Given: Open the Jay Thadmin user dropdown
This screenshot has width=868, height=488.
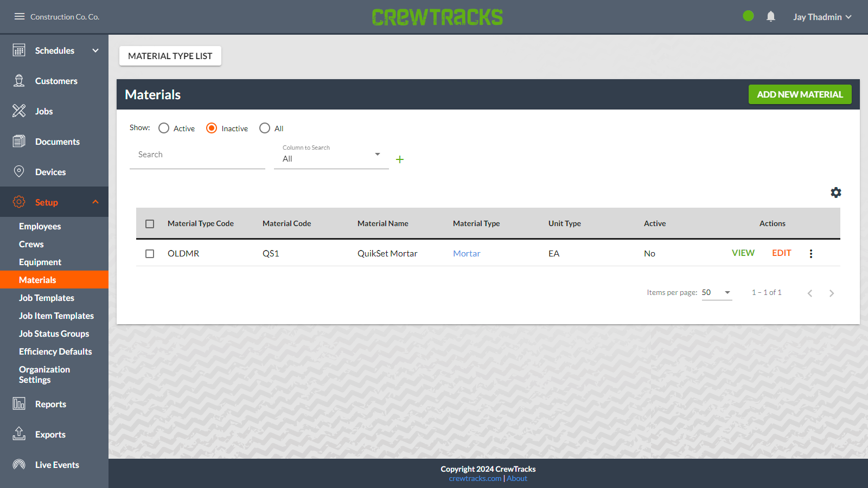Looking at the screenshot, I should pyautogui.click(x=822, y=17).
